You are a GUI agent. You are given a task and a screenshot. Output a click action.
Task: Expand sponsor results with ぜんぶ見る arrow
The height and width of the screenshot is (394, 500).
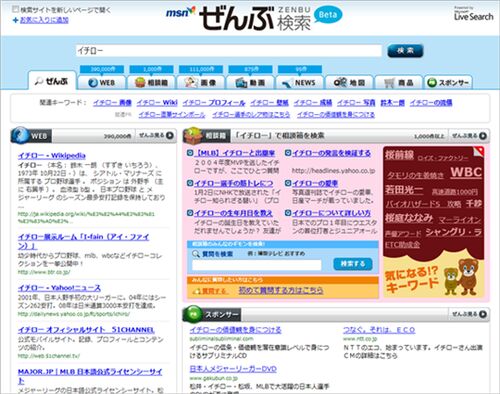482,314
